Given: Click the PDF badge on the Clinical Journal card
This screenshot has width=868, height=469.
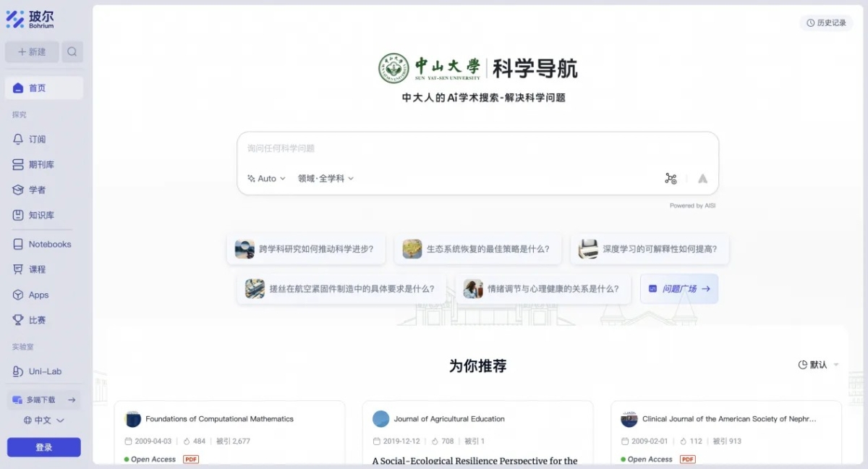Looking at the screenshot, I should tap(688, 460).
